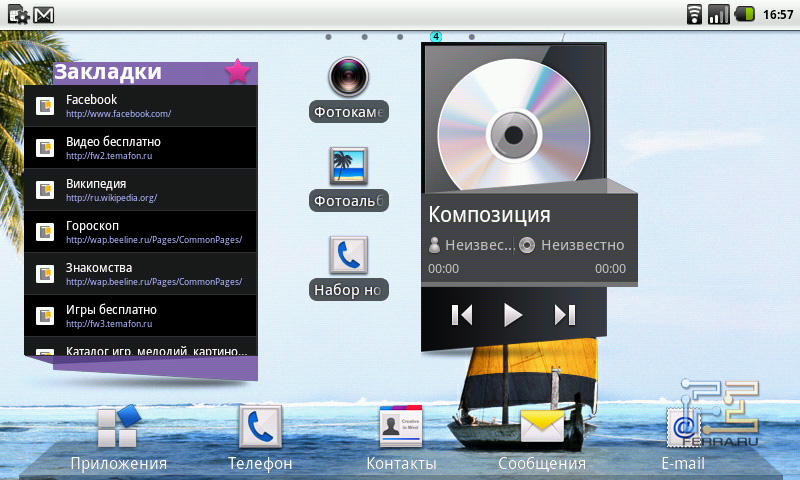Viewport: 800px width, 480px height.
Task: Open the Facebook bookmark
Action: [140, 106]
